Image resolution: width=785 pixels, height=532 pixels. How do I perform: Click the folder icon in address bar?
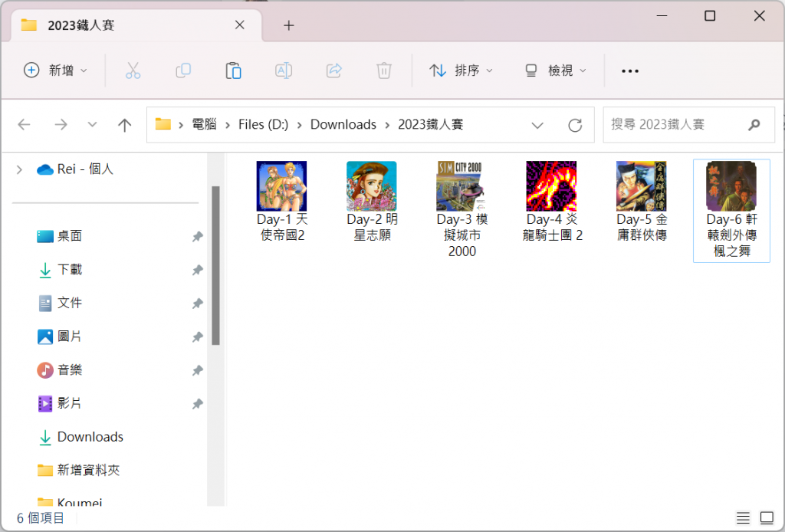(x=163, y=123)
